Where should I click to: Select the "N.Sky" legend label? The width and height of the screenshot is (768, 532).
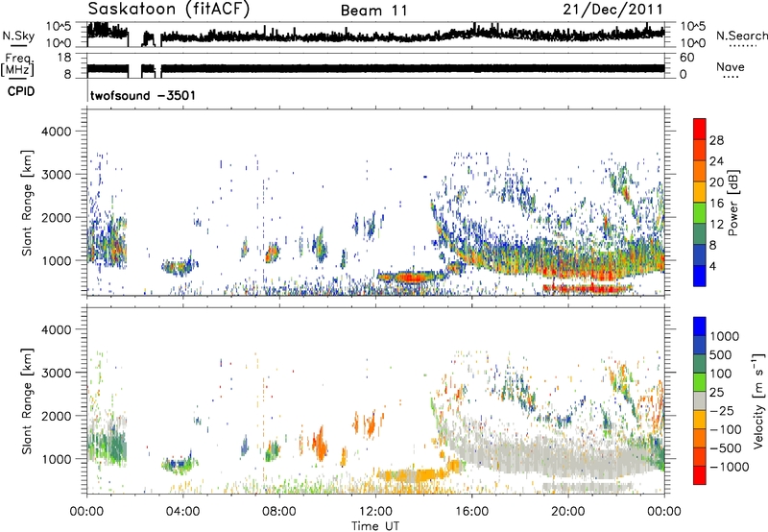18,36
